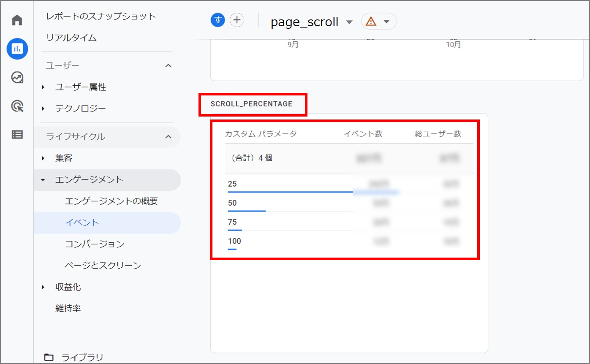This screenshot has height=364, width=590.
Task: Open the page_scroll event dropdown arrow
Action: pos(349,22)
